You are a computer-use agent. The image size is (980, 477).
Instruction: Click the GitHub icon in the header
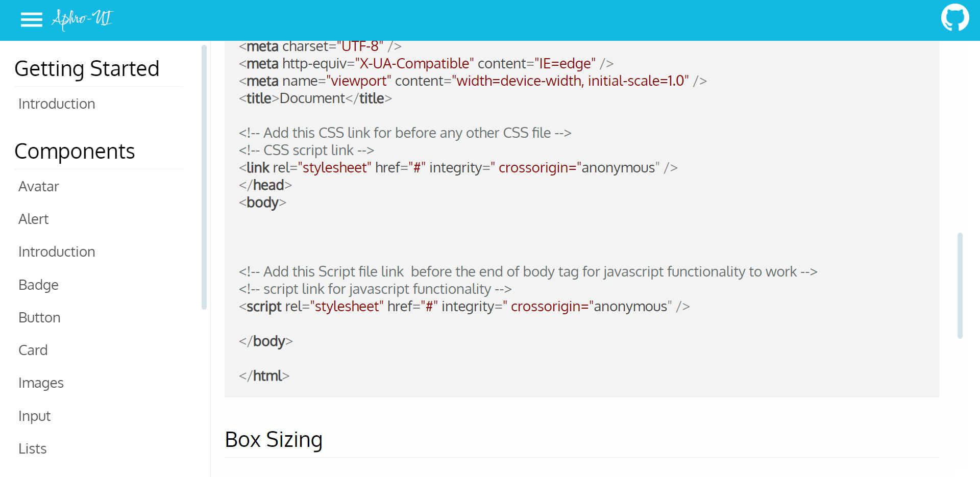click(x=955, y=17)
